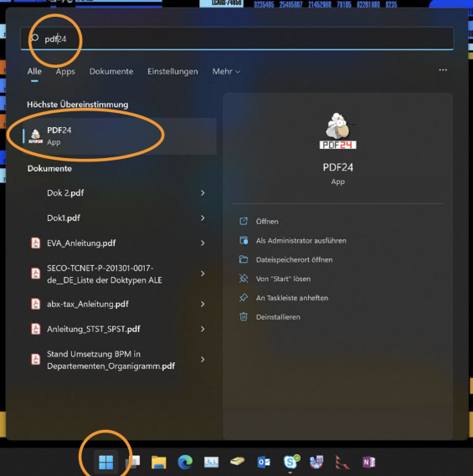Image resolution: width=473 pixels, height=476 pixels.
Task: Click the Öffnen icon in the PDF24 actions
Action: point(244,221)
